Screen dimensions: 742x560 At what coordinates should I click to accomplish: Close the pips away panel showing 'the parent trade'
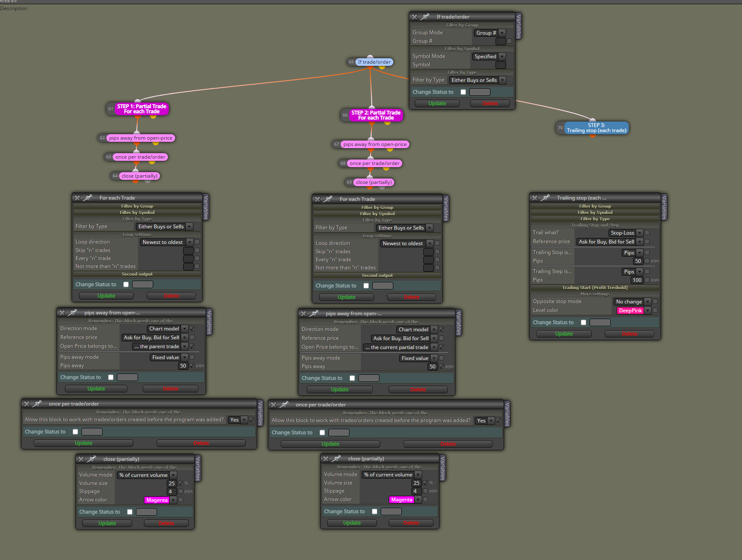[62, 313]
